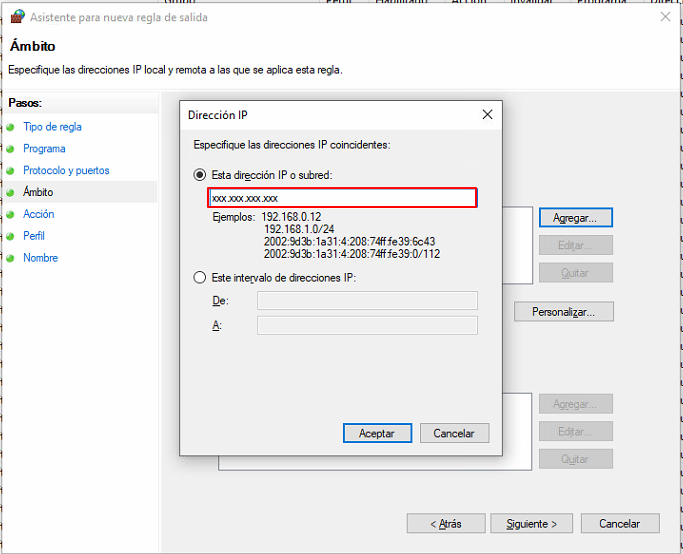Click the active Agregar... button
The image size is (683, 554).
coord(575,218)
